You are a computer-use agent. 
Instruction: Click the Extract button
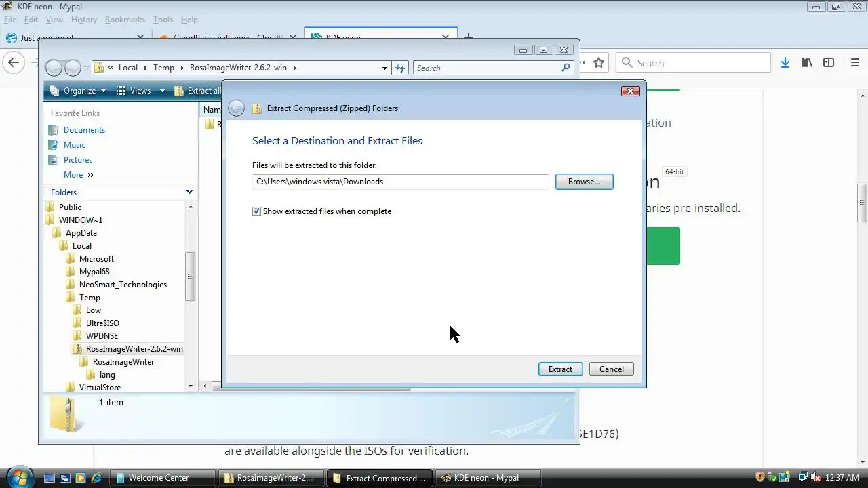click(560, 369)
